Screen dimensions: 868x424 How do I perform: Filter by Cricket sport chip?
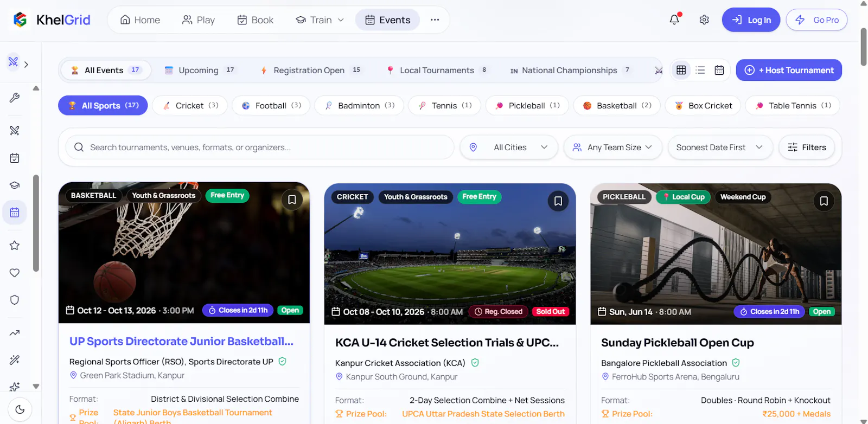click(190, 106)
